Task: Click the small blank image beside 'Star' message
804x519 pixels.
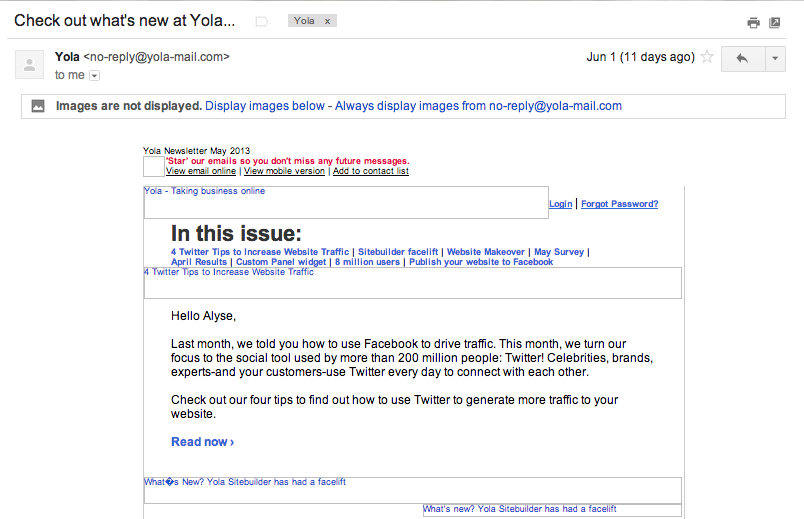Action: point(153,167)
